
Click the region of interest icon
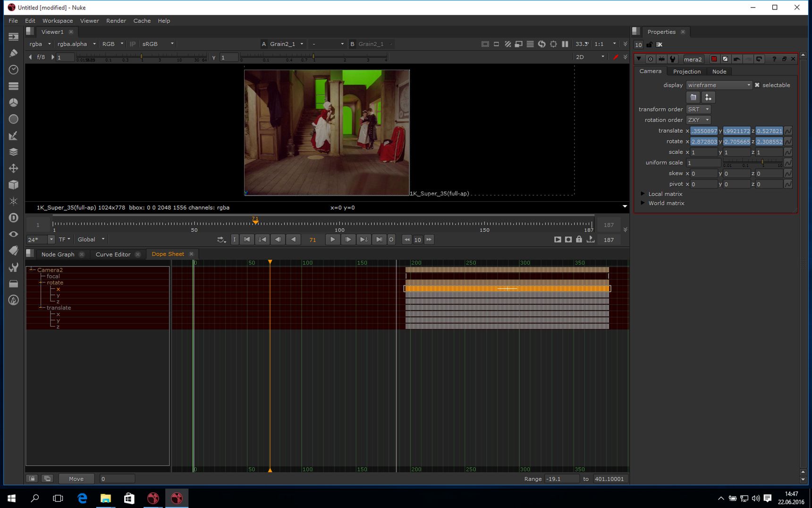(553, 44)
